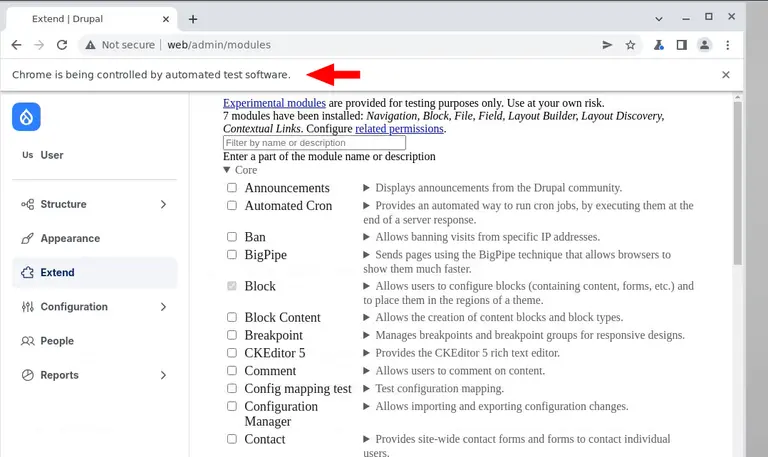Open the Chrome labs flask icon
The height and width of the screenshot is (457, 768).
[x=659, y=45]
